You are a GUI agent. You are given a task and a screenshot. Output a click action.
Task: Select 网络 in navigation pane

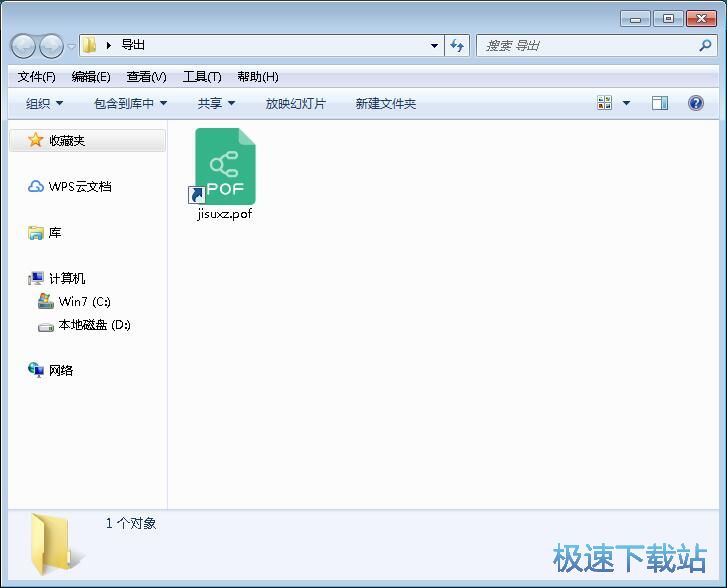(x=61, y=370)
